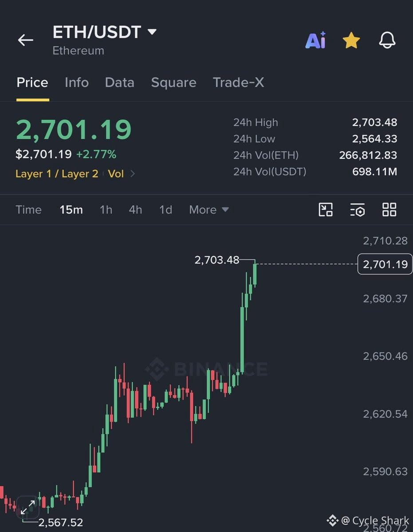Switch to the Info tab
The width and height of the screenshot is (413, 532).
point(77,82)
